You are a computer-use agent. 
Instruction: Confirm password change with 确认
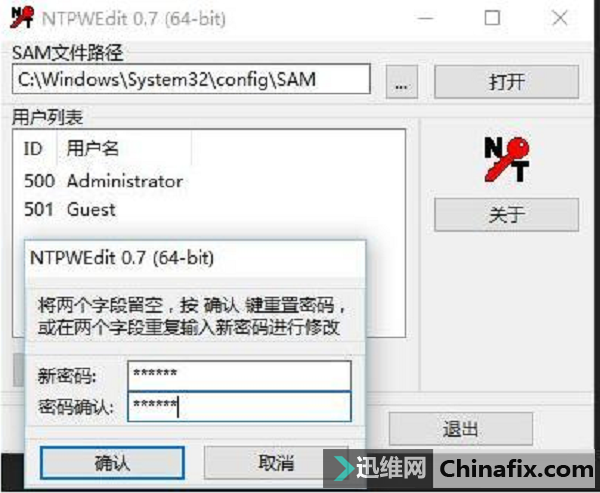pos(112,463)
